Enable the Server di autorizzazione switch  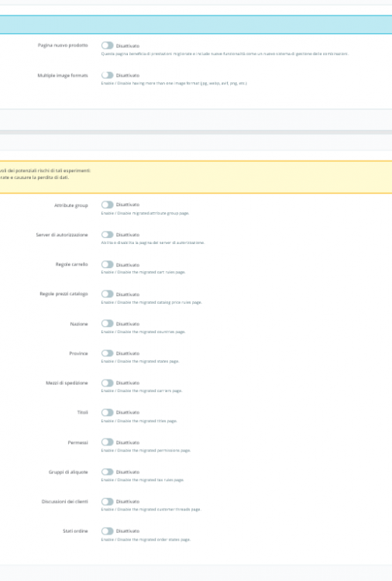pyautogui.click(x=108, y=235)
